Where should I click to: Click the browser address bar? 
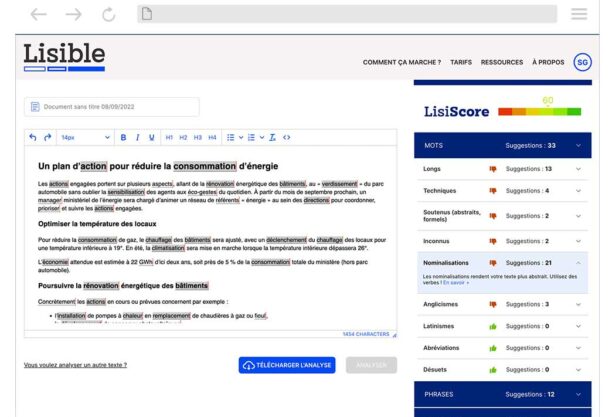coord(347,14)
